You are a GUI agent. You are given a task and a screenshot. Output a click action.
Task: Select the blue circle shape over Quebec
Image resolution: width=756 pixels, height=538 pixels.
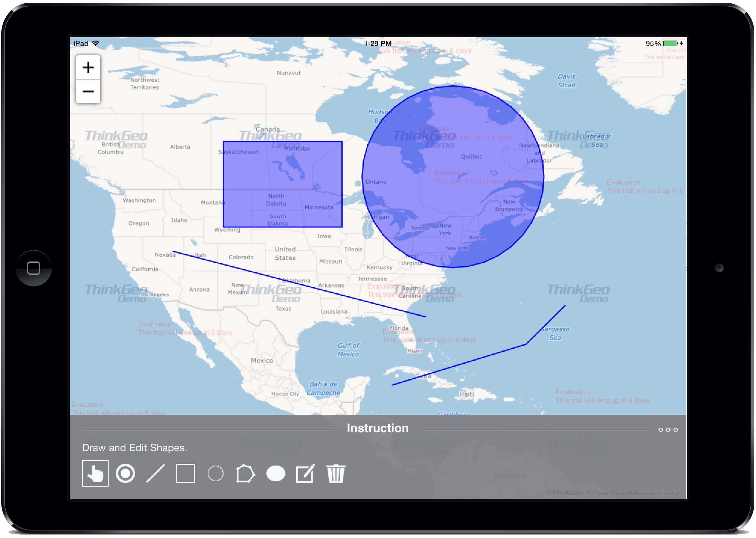click(452, 176)
